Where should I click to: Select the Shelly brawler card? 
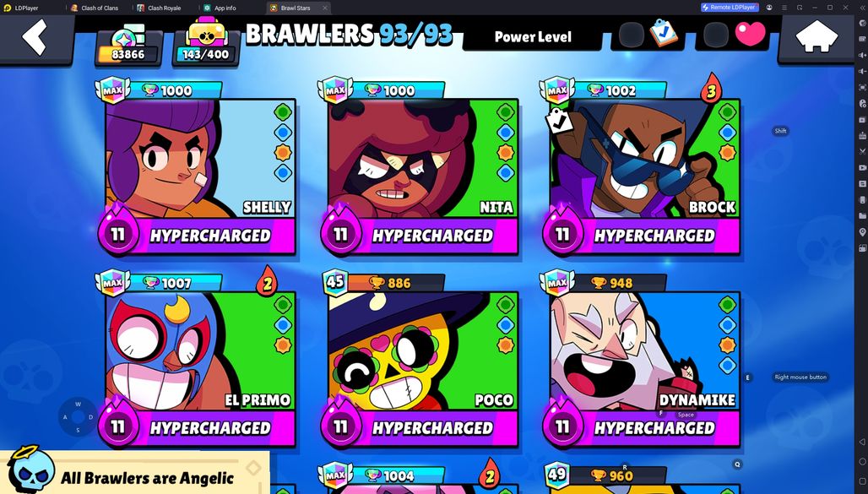[x=198, y=166]
